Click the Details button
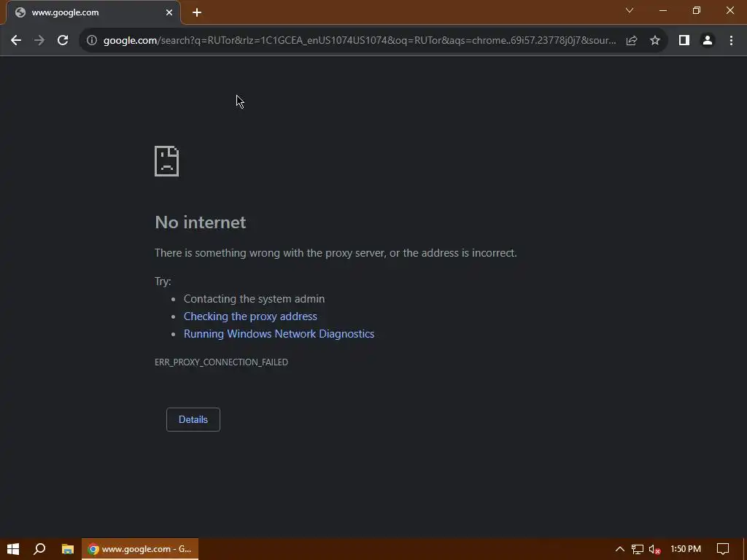Image resolution: width=747 pixels, height=560 pixels. click(193, 419)
